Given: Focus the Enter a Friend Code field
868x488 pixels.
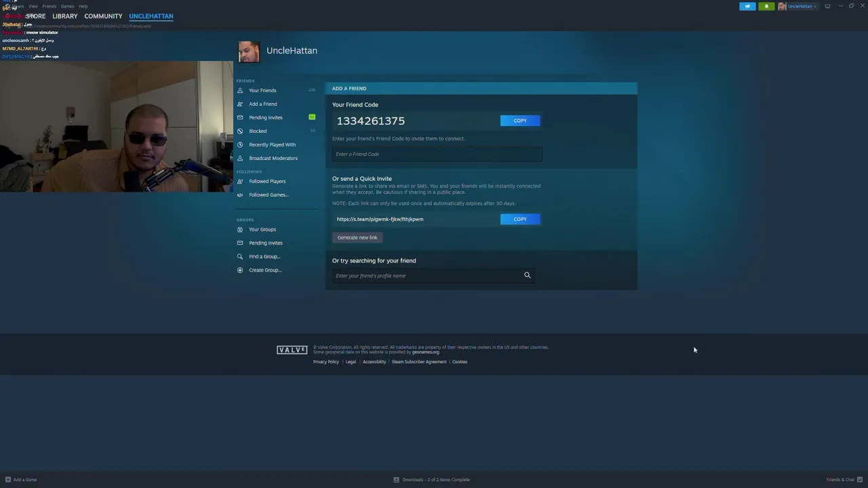Looking at the screenshot, I should pyautogui.click(x=437, y=154).
